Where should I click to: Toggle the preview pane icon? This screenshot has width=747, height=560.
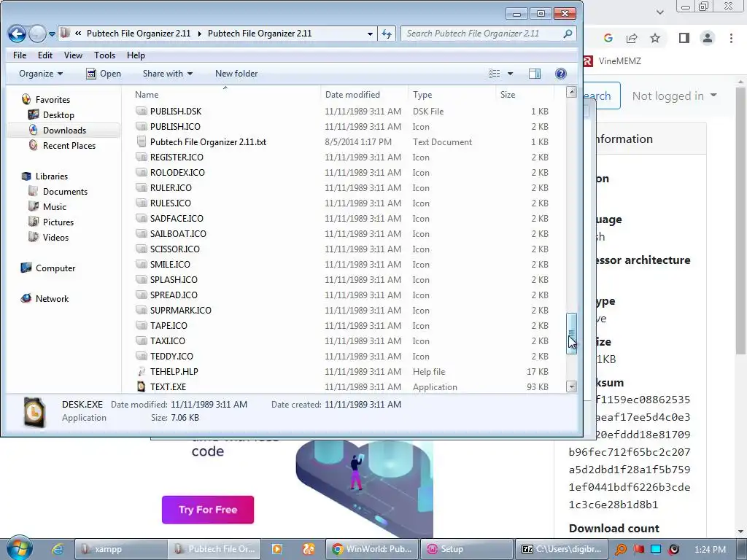point(535,74)
